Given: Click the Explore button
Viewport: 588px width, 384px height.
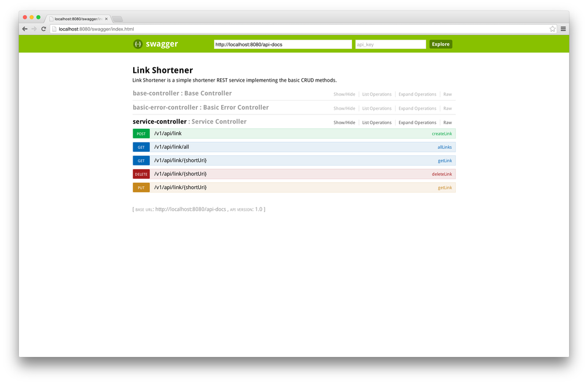Looking at the screenshot, I should (440, 44).
